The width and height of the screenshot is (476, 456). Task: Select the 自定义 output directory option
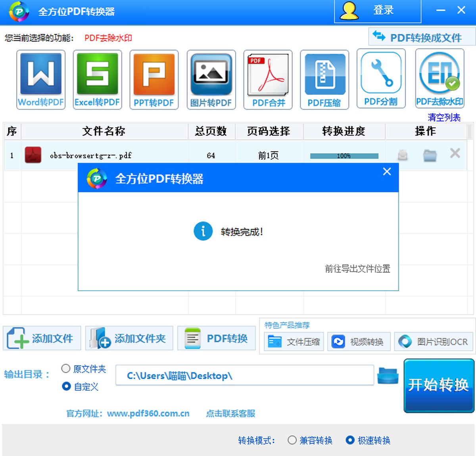coord(66,386)
